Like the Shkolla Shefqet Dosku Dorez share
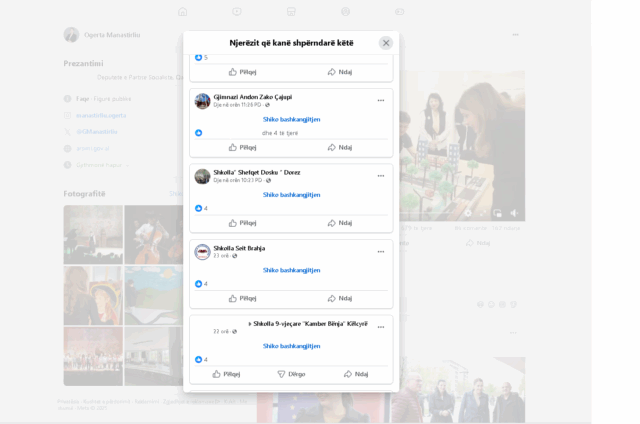This screenshot has width=640, height=424. pos(242,223)
